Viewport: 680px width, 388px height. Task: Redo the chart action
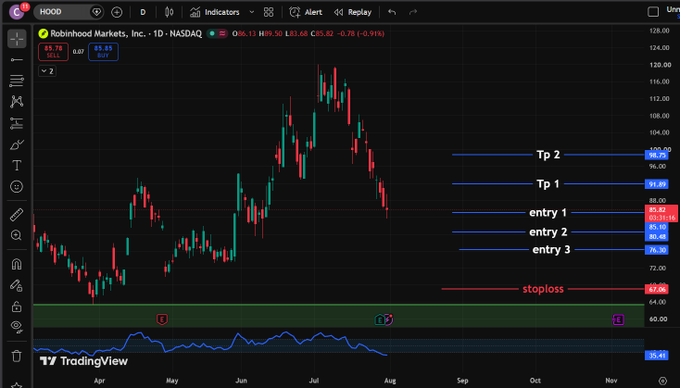[x=413, y=12]
